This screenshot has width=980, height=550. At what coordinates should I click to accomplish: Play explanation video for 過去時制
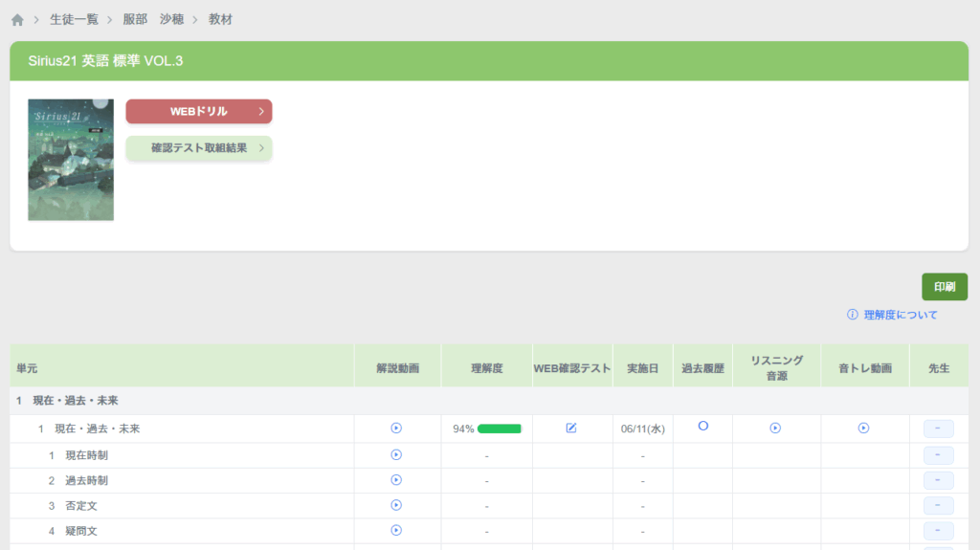(396, 480)
